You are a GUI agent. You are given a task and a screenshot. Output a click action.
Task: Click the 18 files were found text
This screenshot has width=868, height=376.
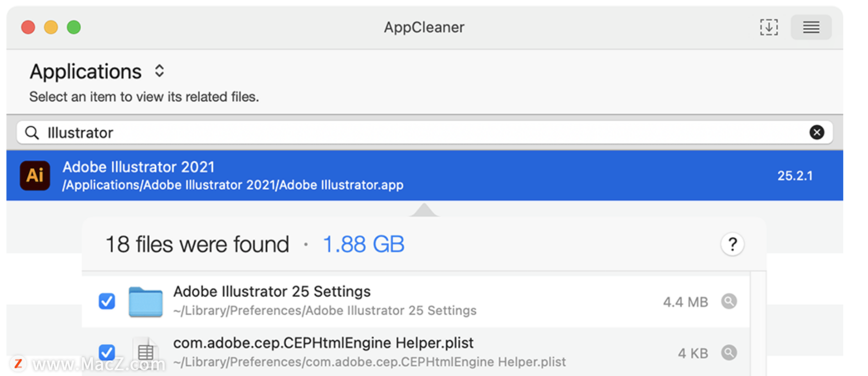[197, 244]
